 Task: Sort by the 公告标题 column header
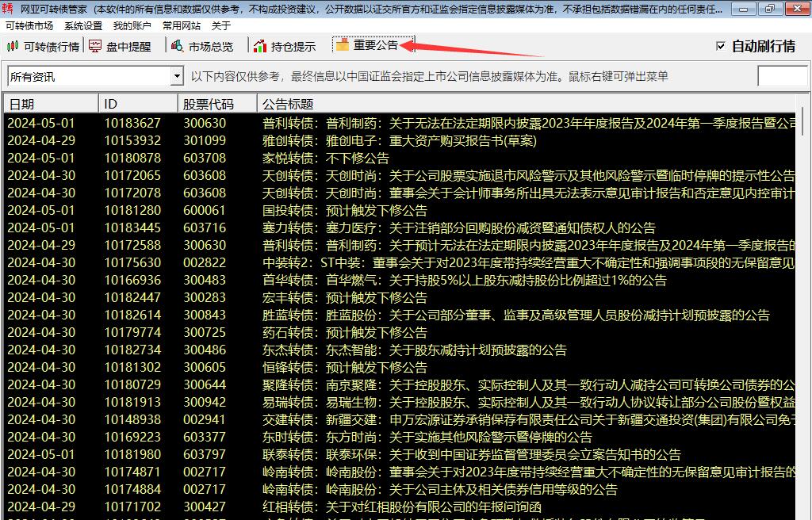[x=527, y=104]
